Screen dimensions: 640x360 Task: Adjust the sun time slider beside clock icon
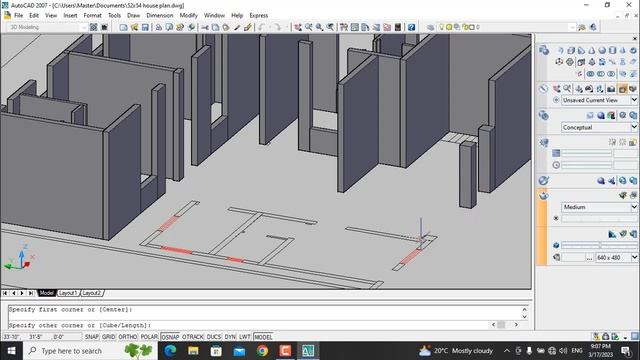(x=587, y=165)
